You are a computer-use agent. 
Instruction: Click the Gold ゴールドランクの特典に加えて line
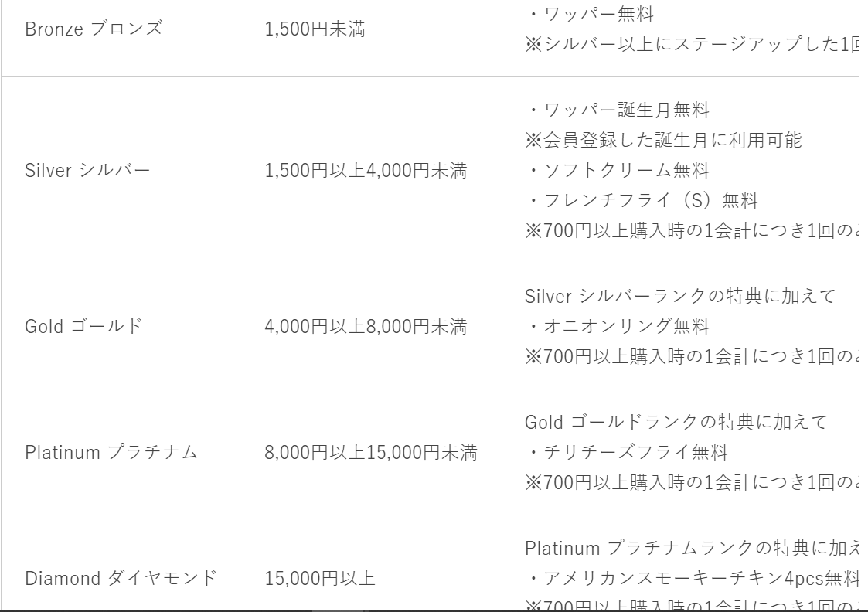click(676, 422)
